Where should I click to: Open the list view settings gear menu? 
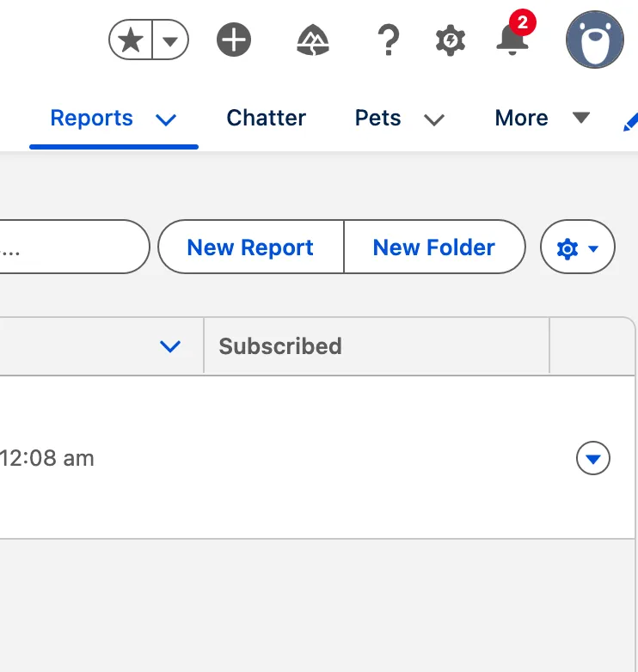pos(578,247)
